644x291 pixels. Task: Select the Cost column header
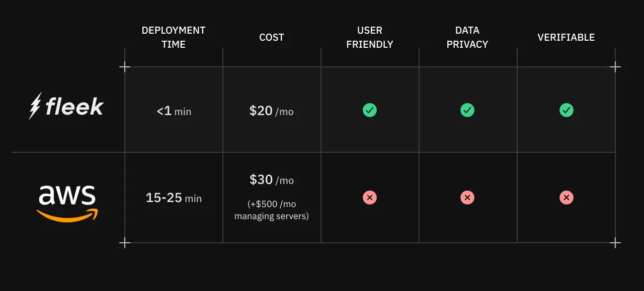tap(272, 37)
